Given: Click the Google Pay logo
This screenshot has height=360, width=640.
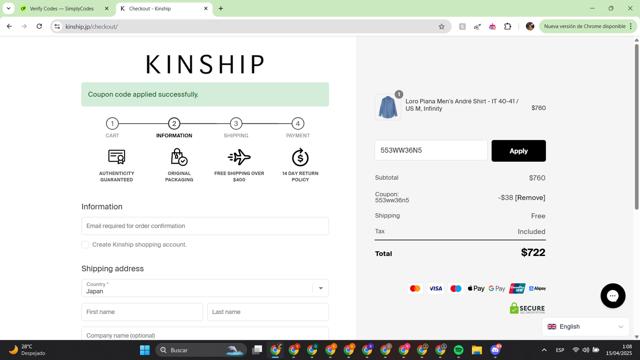Looking at the screenshot, I should pyautogui.click(x=497, y=289).
